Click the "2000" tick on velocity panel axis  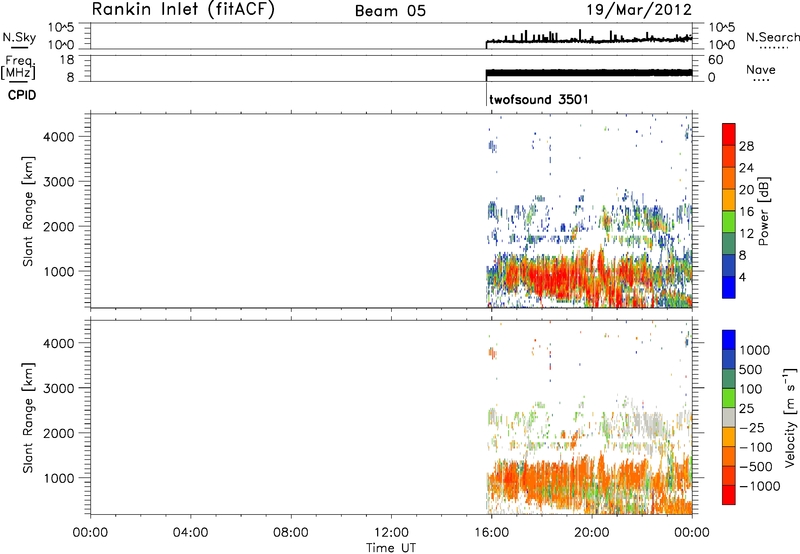tap(59, 433)
